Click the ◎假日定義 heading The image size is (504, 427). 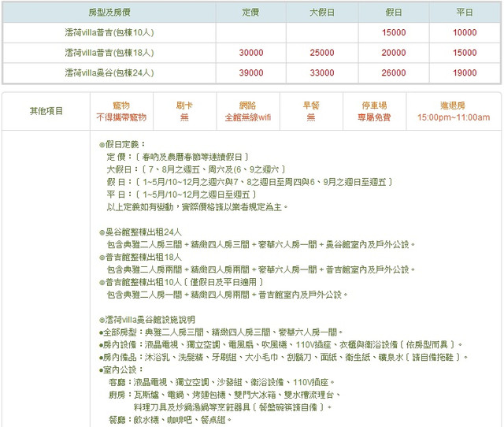pyautogui.click(x=123, y=144)
